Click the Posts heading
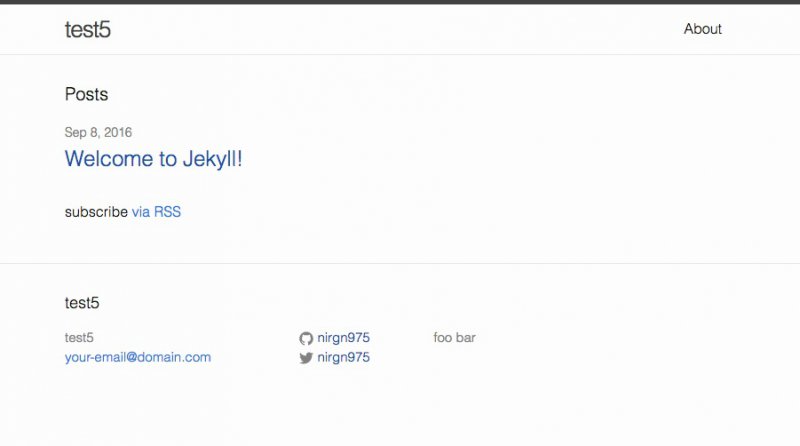Screen dimensions: 800x446 [x=86, y=94]
